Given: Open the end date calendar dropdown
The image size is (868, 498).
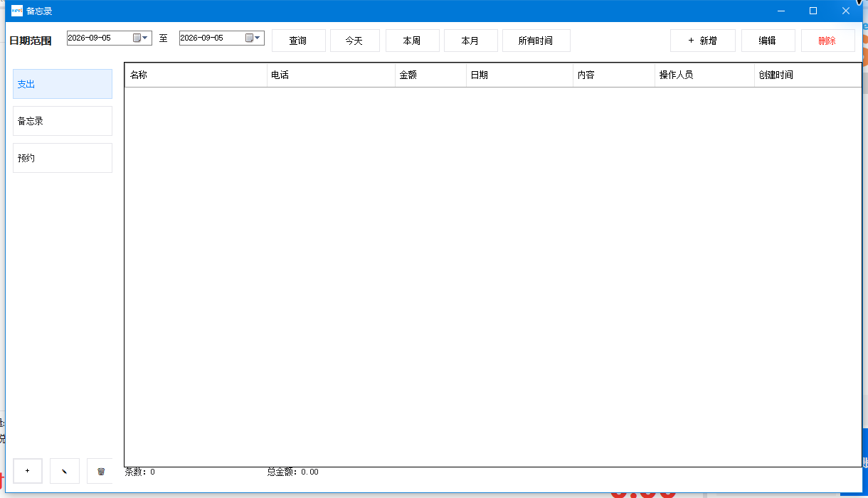Looking at the screenshot, I should 253,38.
